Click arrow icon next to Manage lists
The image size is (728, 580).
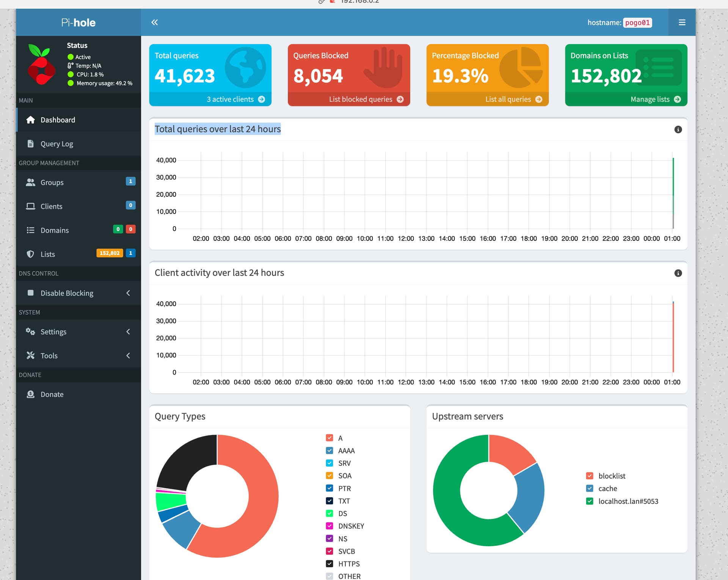pos(678,99)
